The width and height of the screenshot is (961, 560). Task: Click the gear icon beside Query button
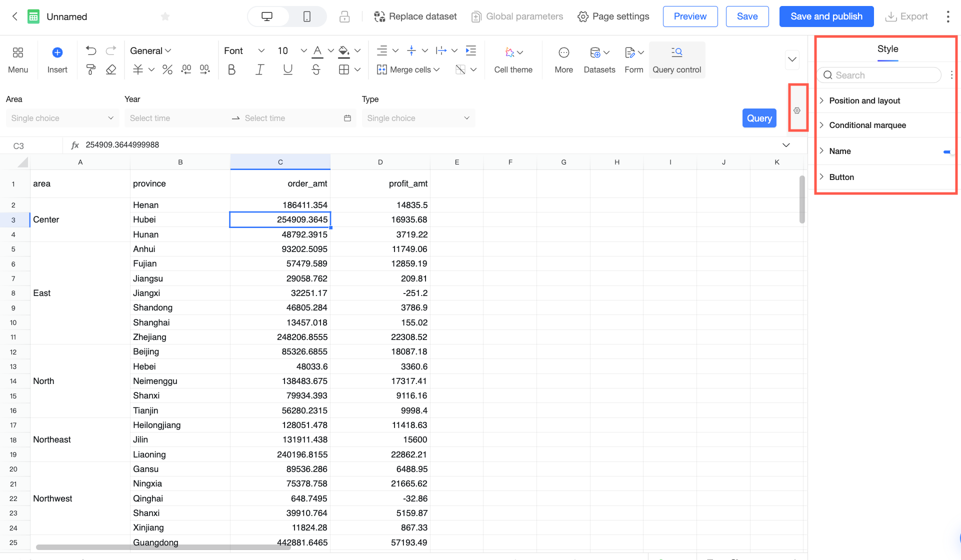(x=797, y=110)
